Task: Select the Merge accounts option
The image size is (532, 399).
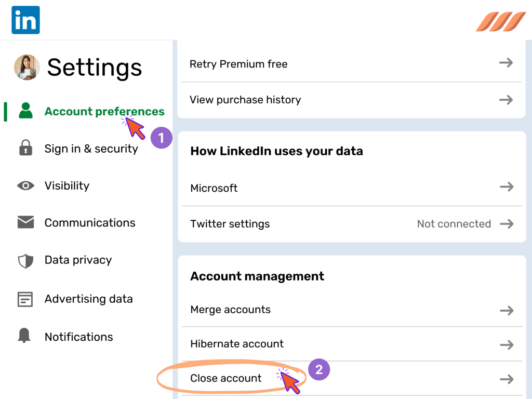Action: click(x=230, y=310)
